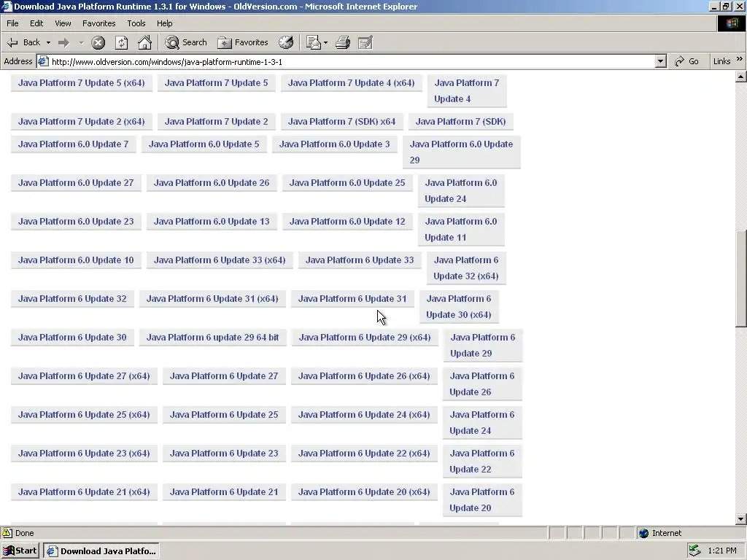Open Java Platform 6 Update 21 link

[x=224, y=492]
